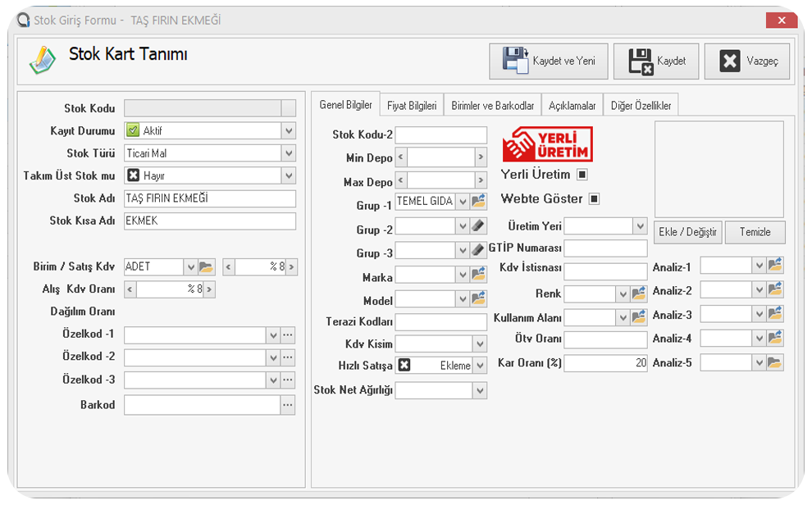Open the Hızlı Satışa dropdown
Screen dimensions: 812x505
pyautogui.click(x=480, y=366)
